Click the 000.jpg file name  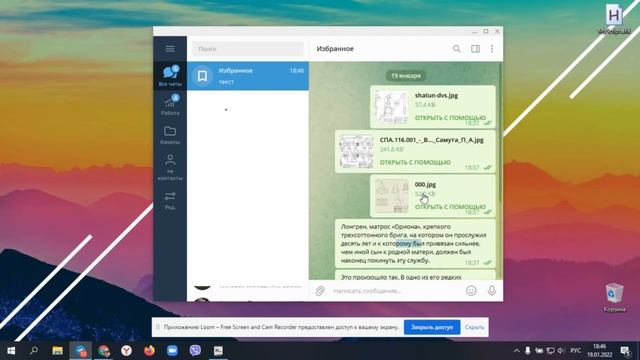425,184
